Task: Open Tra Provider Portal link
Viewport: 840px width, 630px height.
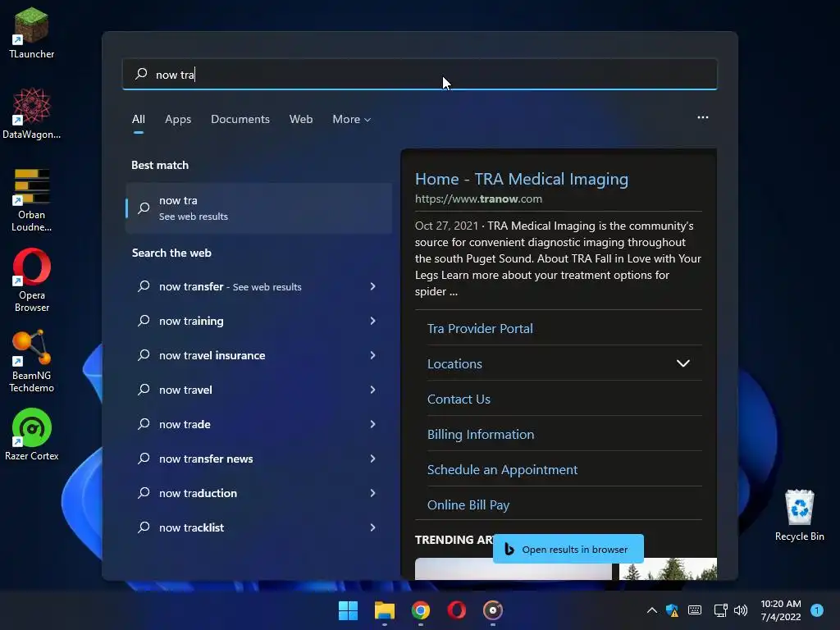Action: tap(480, 328)
